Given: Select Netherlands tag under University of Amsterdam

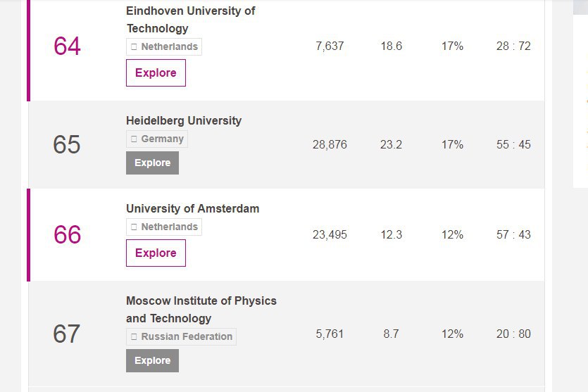Looking at the screenshot, I should pos(164,227).
